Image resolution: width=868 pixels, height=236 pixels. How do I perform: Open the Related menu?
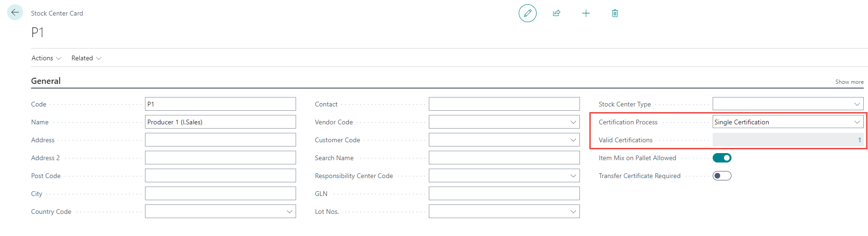pos(86,58)
